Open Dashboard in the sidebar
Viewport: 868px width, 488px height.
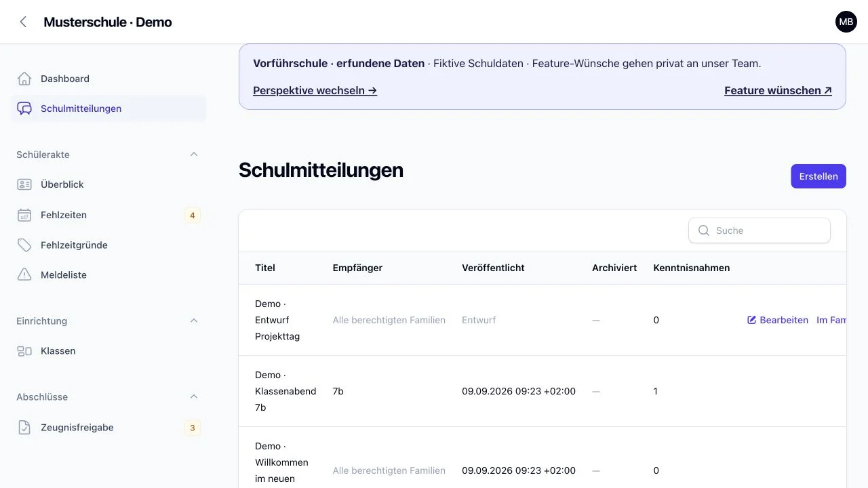(108, 79)
